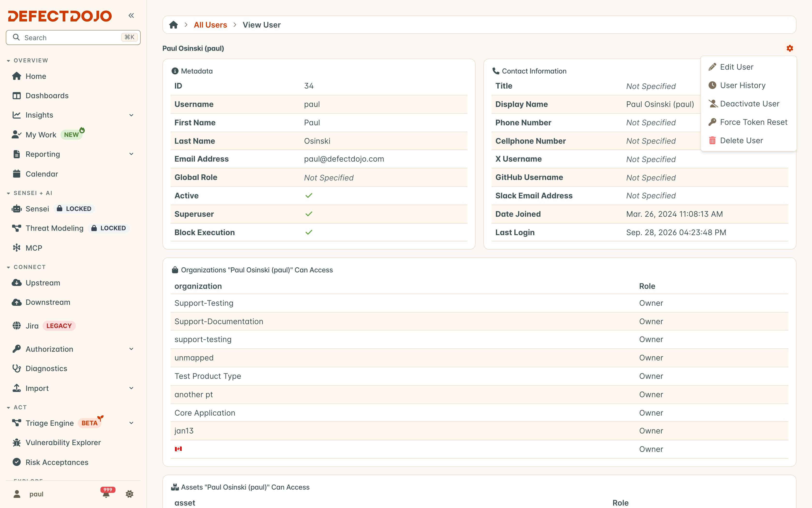
Task: Click the Canadian flag organization row
Action: (x=479, y=449)
